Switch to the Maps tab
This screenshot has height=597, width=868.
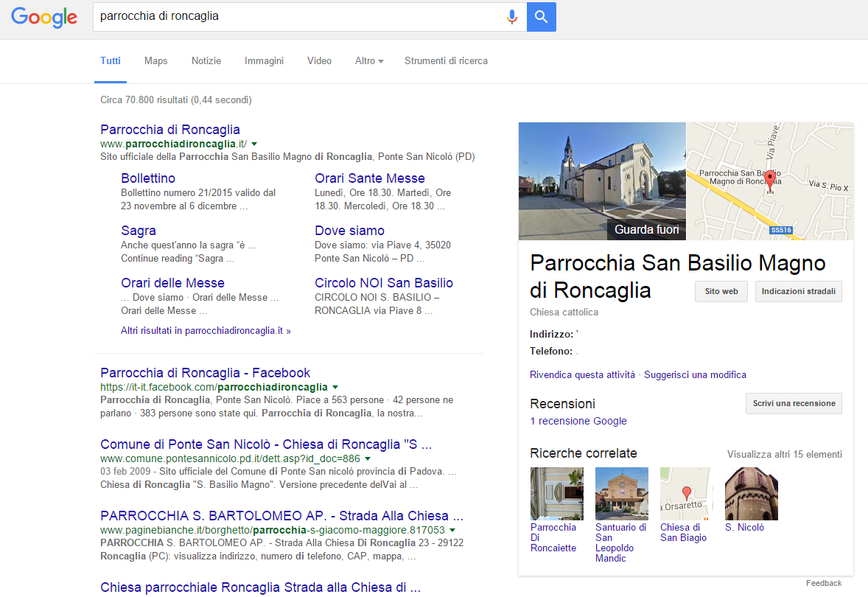(x=156, y=61)
